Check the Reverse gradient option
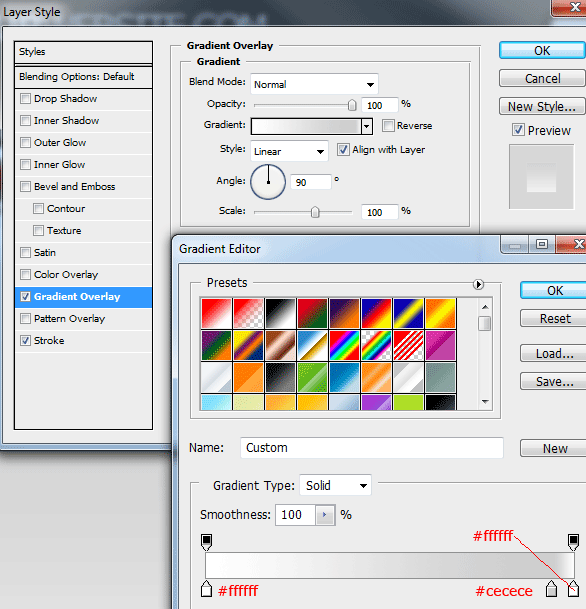Screen dimensions: 586x609 388,125
